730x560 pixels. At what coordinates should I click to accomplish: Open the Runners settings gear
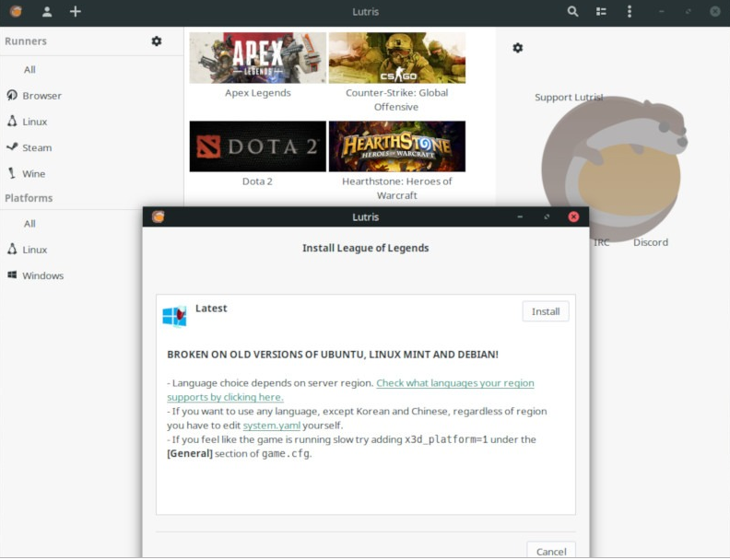[x=157, y=41]
